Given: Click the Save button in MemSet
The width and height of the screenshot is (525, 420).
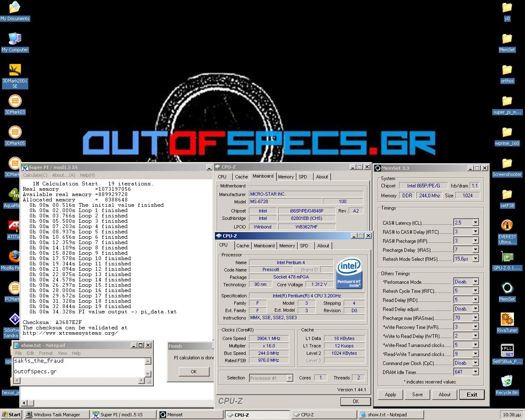Looking at the screenshot, I should (x=418, y=395).
